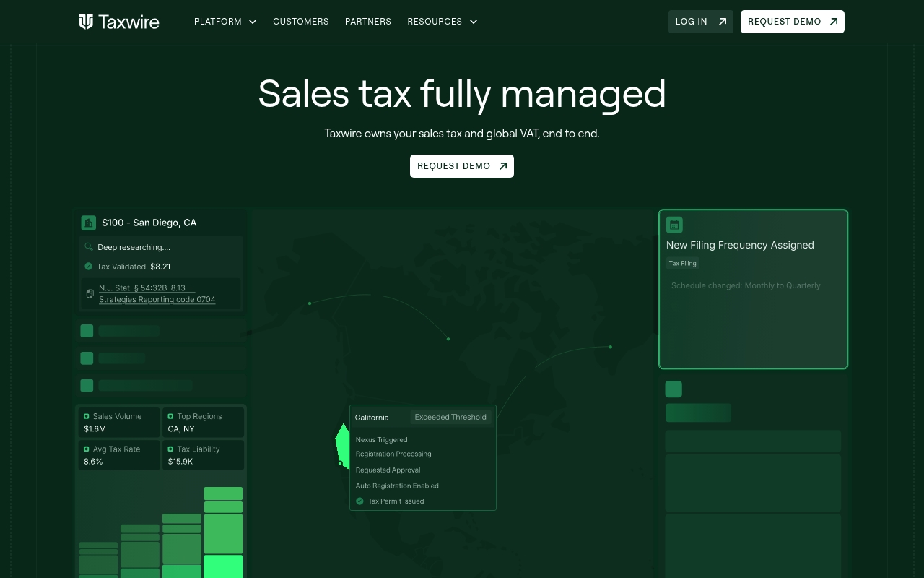Screen dimensions: 924x578
Task: Click the CA, NY top regions value
Action: tap(181, 429)
